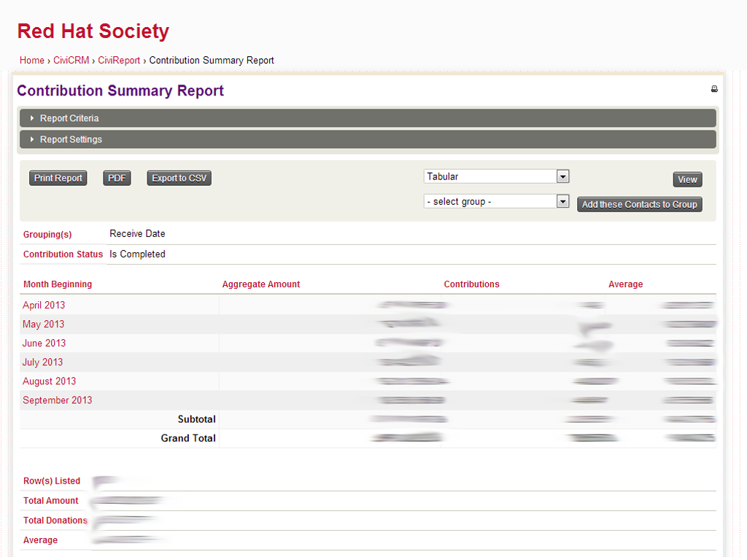
Task: Click the View button
Action: point(687,179)
